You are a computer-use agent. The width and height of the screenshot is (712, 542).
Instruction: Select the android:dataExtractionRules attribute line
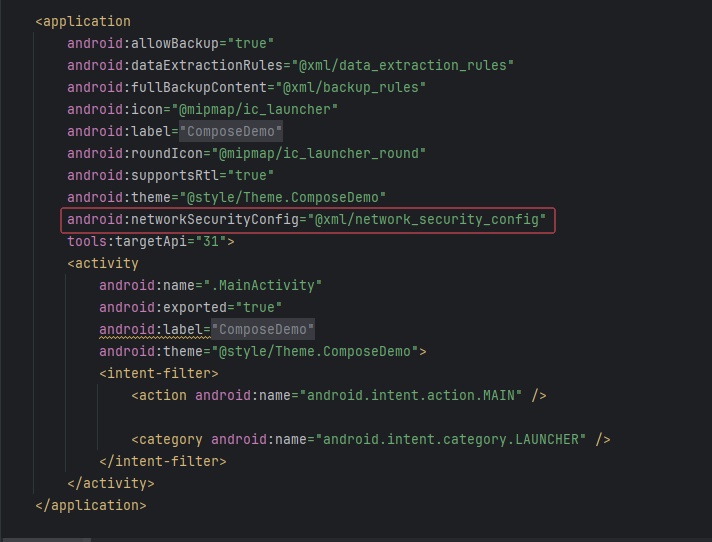(291, 65)
